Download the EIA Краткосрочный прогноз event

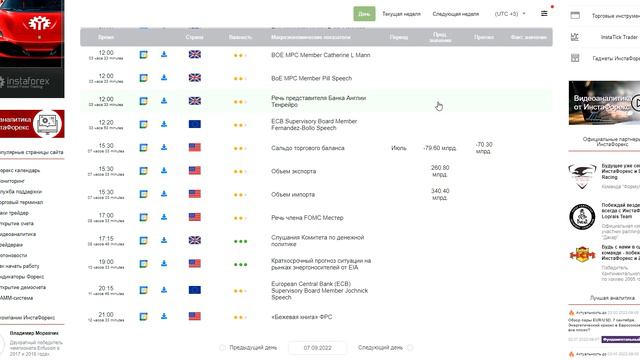tap(164, 264)
